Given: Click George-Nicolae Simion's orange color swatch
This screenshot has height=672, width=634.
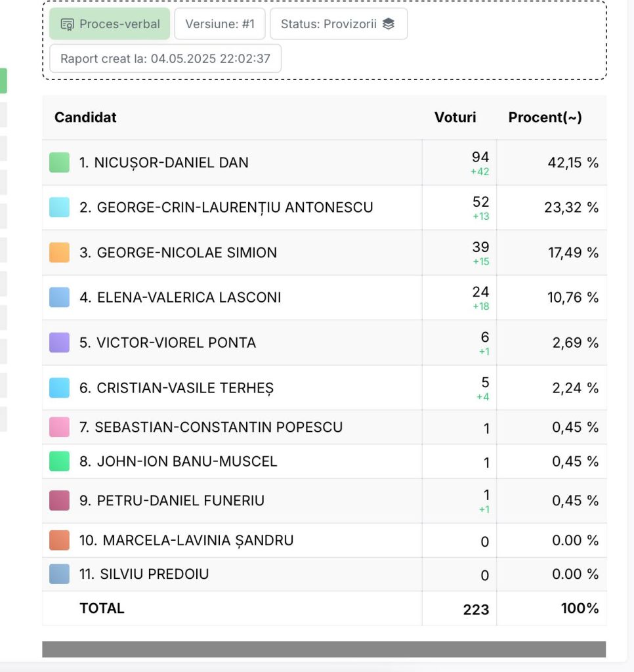Looking at the screenshot, I should [60, 253].
